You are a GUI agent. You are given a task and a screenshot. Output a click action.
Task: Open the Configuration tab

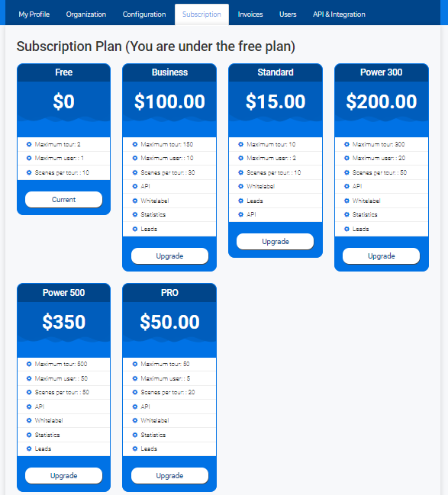point(144,14)
